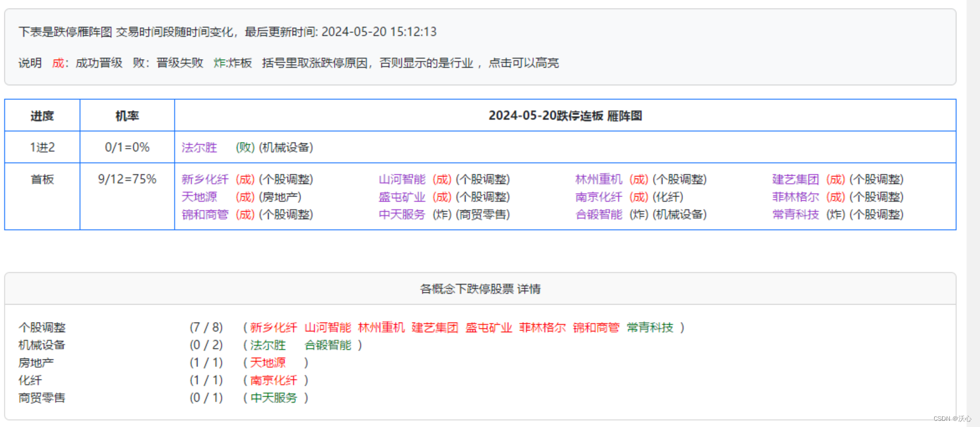
Task: Click the (炸) status next to 合锻智能
Action: (x=639, y=214)
